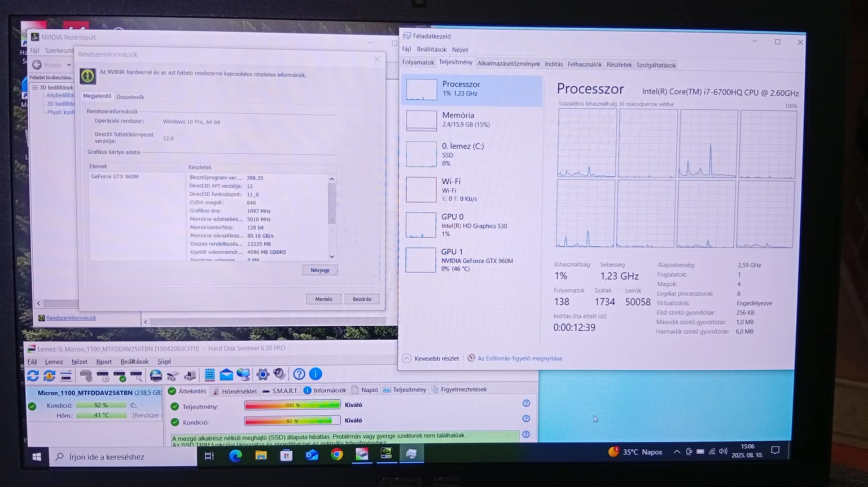Open the settings gear in Hard Disk Sentinel
This screenshot has height=487, width=868.
(x=263, y=374)
